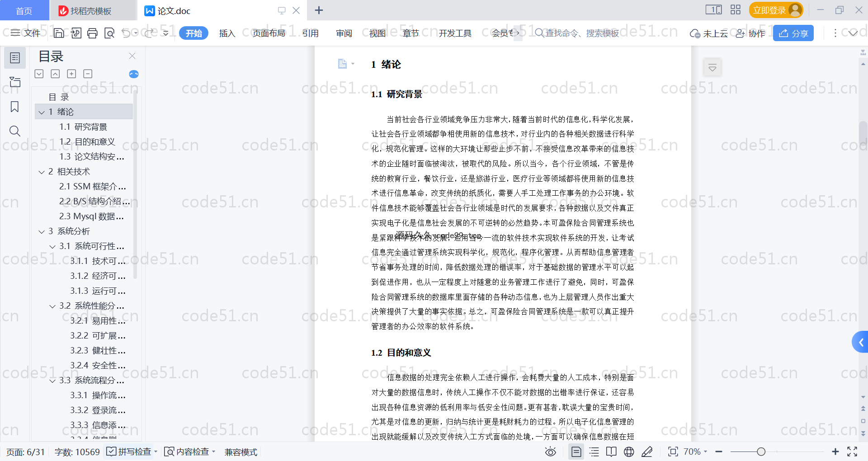This screenshot has width=868, height=461.
Task: Expand the blue side panel arrow
Action: click(860, 343)
